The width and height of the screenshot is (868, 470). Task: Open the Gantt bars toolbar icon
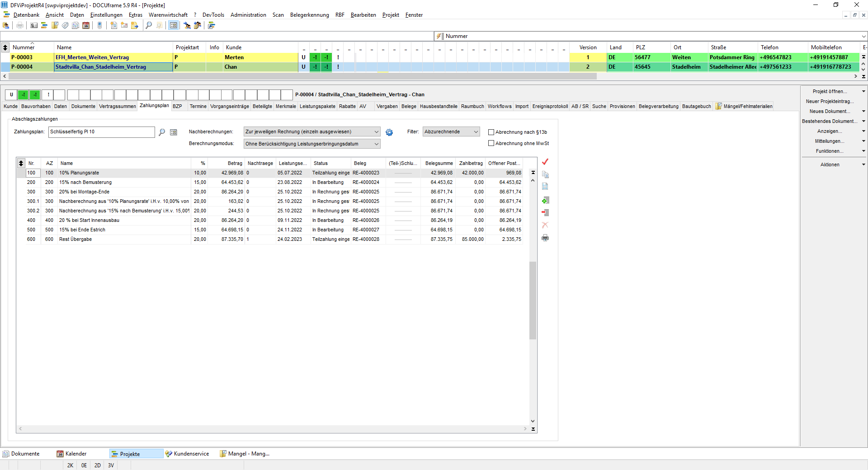(x=44, y=25)
